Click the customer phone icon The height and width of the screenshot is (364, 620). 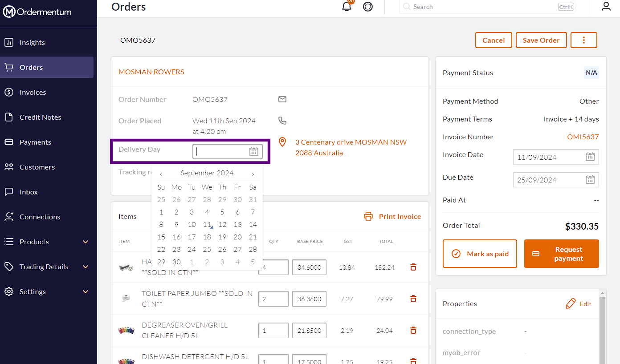[282, 121]
